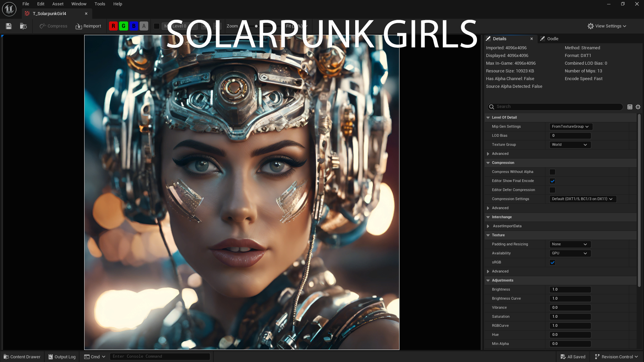Open the Asset menu

point(58,4)
